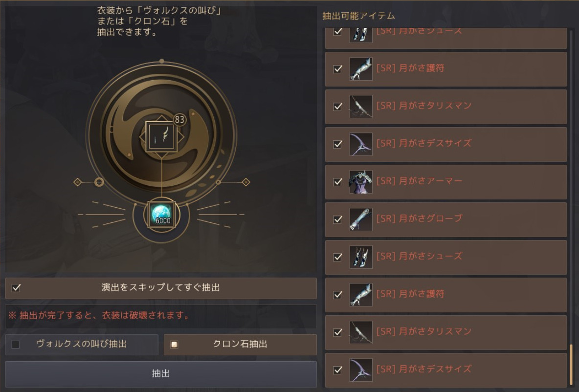Click the diamond marker left of the circle

coord(77,182)
